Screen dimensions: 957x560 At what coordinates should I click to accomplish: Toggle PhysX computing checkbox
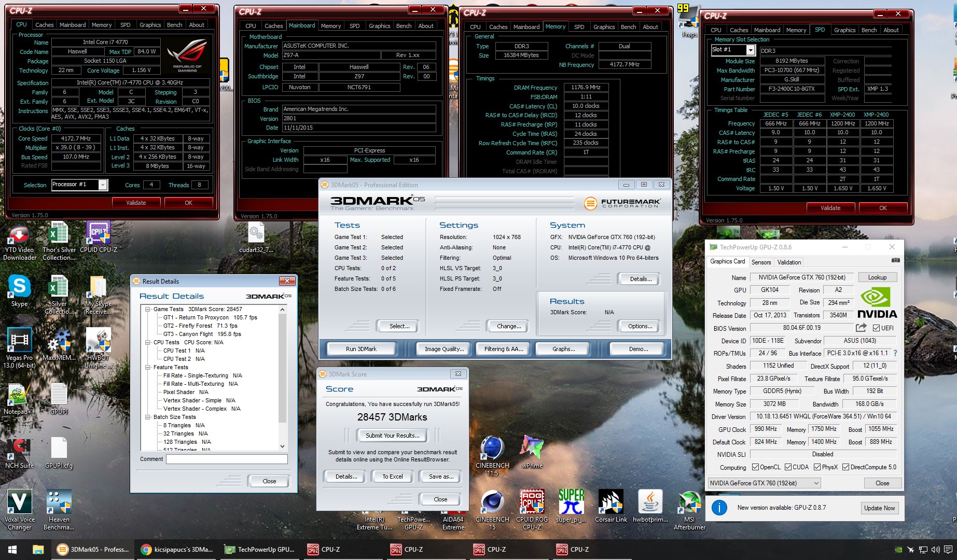[x=817, y=467]
